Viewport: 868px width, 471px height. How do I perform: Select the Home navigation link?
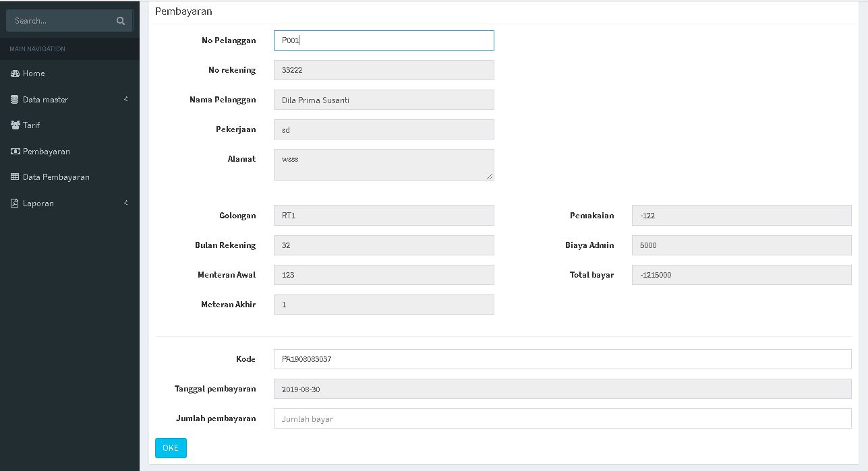point(32,73)
